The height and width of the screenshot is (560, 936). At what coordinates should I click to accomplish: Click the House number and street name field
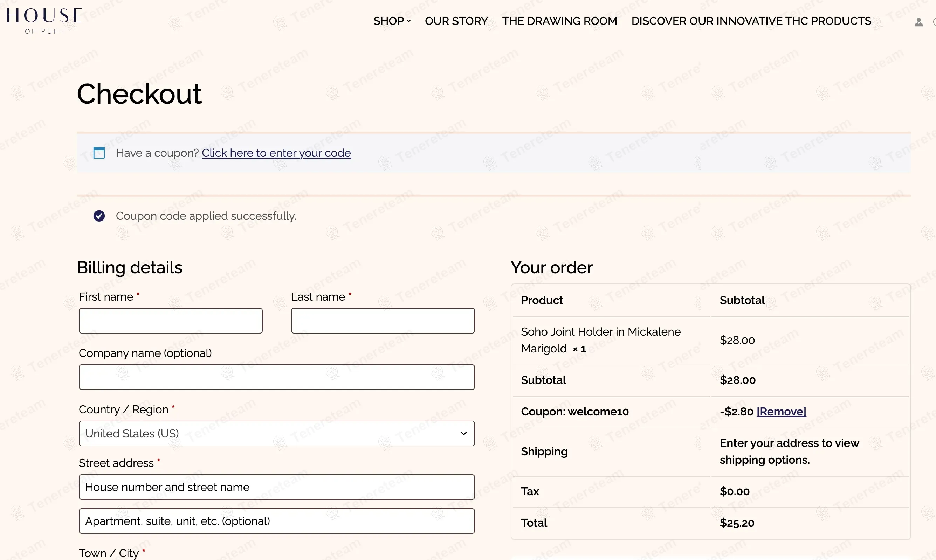coord(276,487)
